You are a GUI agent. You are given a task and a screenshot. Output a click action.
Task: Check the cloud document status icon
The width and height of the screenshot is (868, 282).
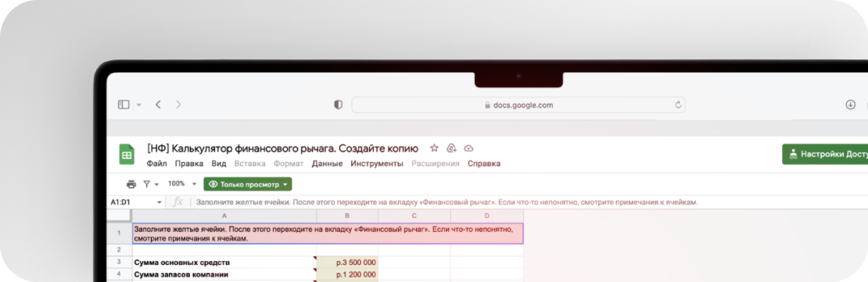pos(469,148)
